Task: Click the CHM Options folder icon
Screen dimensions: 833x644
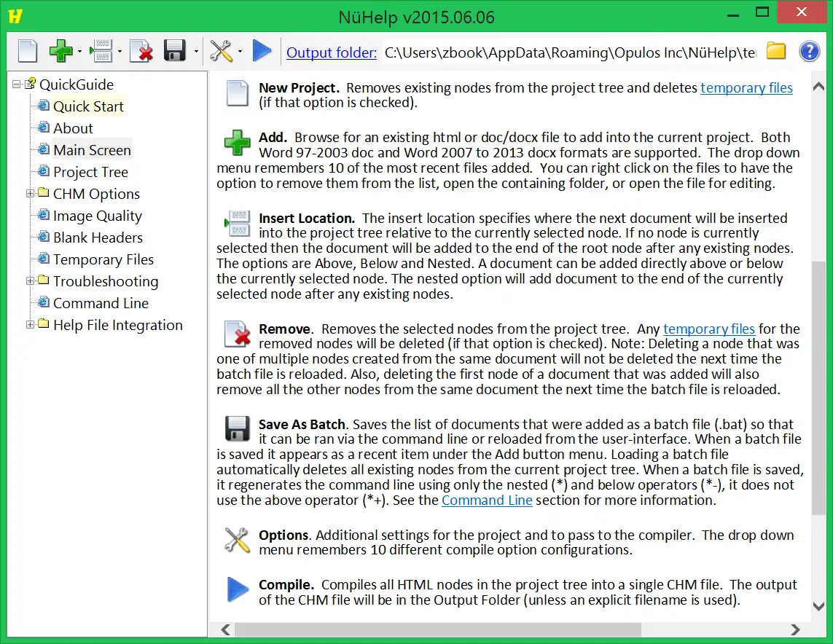Action: tap(44, 192)
